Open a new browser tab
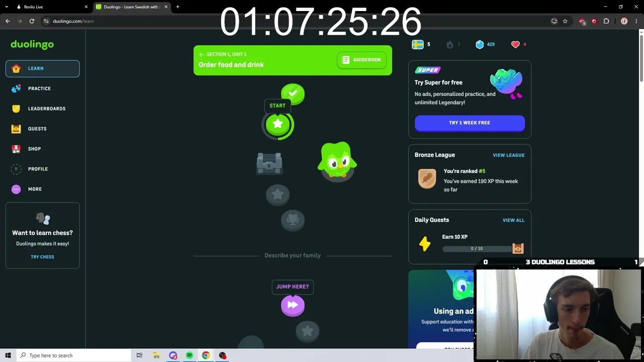This screenshot has width=644, height=362. pos(178,7)
